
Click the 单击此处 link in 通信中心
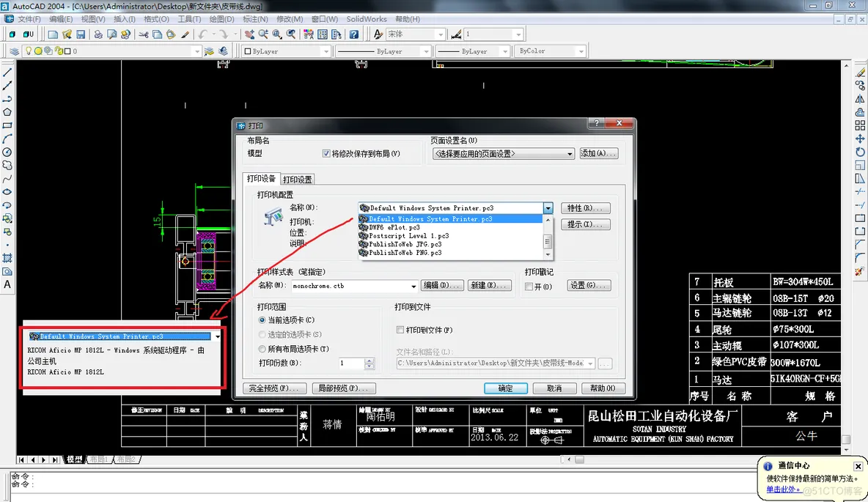coord(783,490)
